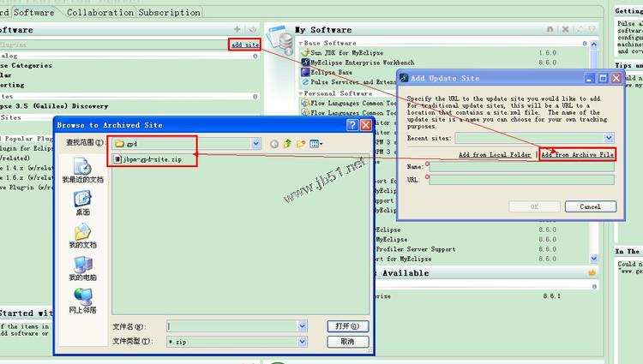Image resolution: width=643 pixels, height=364 pixels.
Task: Click the X remove icon in My Software header
Action: pos(566,29)
